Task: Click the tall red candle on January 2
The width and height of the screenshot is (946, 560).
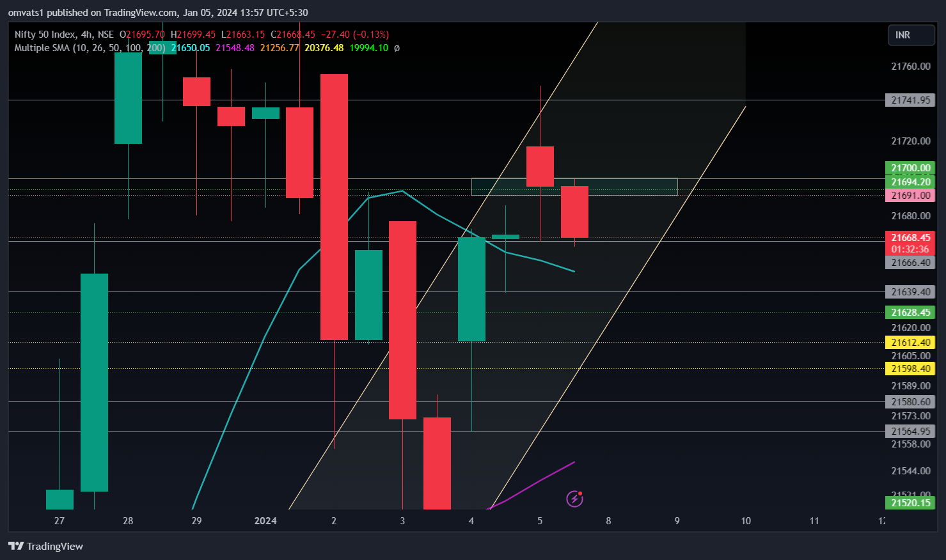Action: [x=334, y=207]
